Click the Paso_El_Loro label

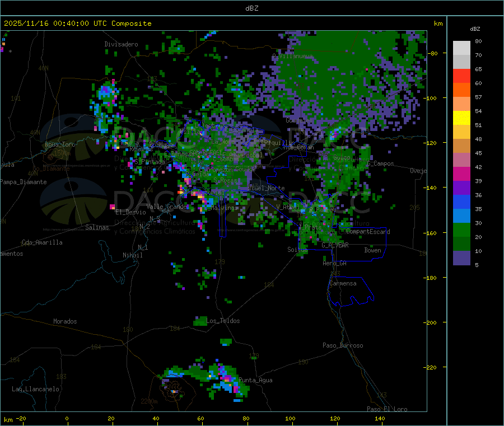[x=388, y=409]
